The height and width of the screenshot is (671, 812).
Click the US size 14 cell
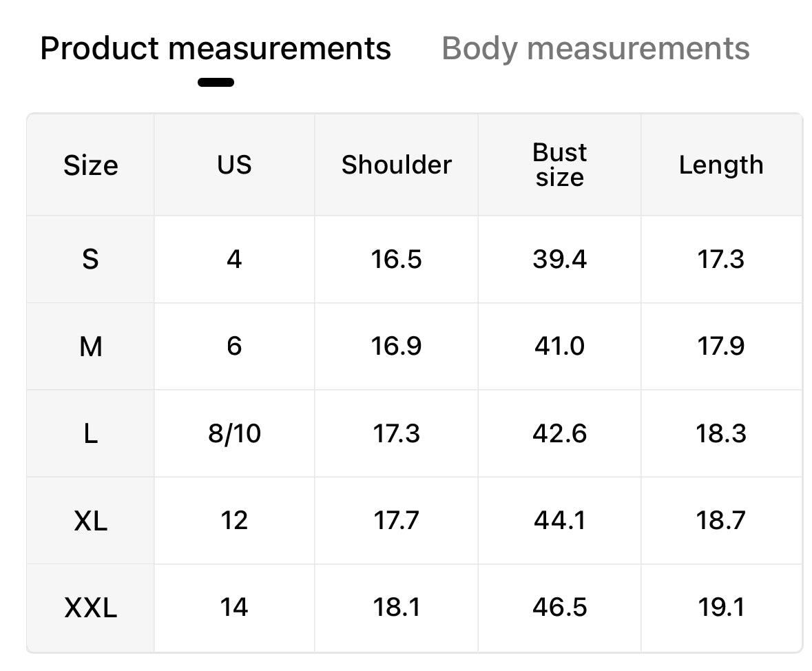pos(234,607)
